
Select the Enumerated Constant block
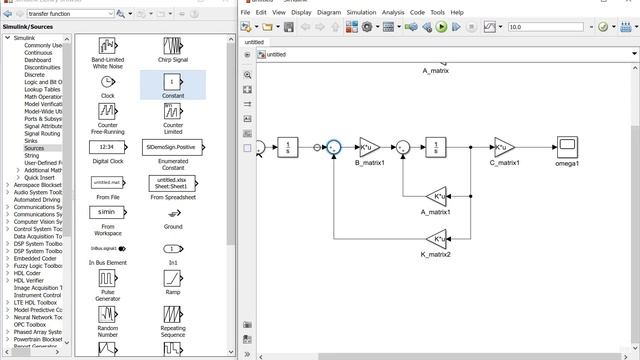(x=173, y=147)
